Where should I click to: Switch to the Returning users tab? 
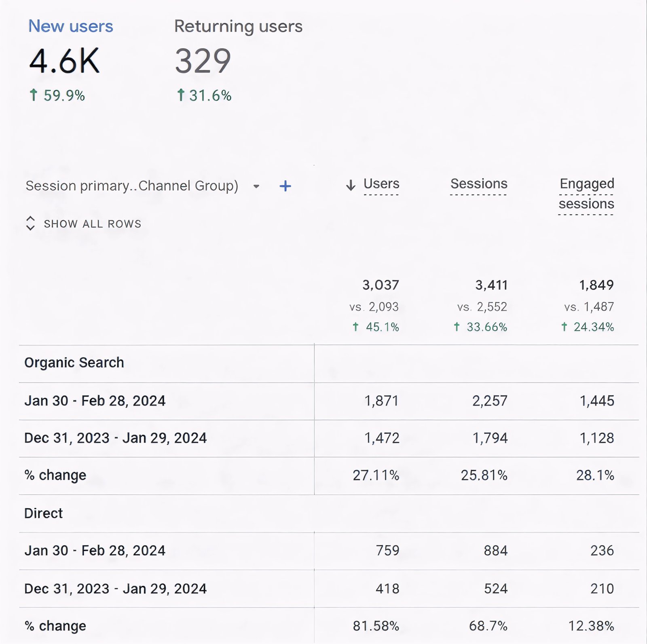click(x=239, y=27)
